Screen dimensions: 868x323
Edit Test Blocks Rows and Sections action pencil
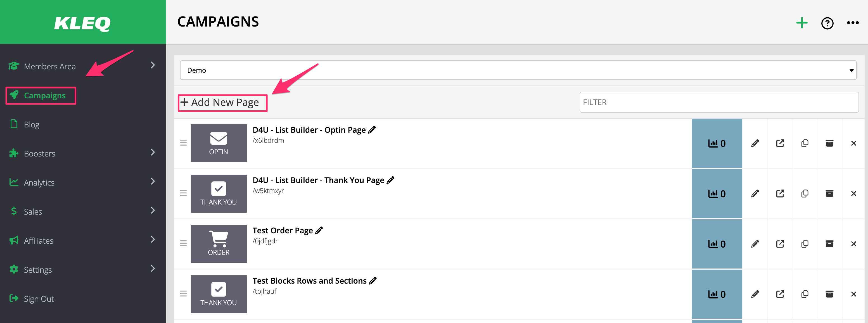[755, 294]
